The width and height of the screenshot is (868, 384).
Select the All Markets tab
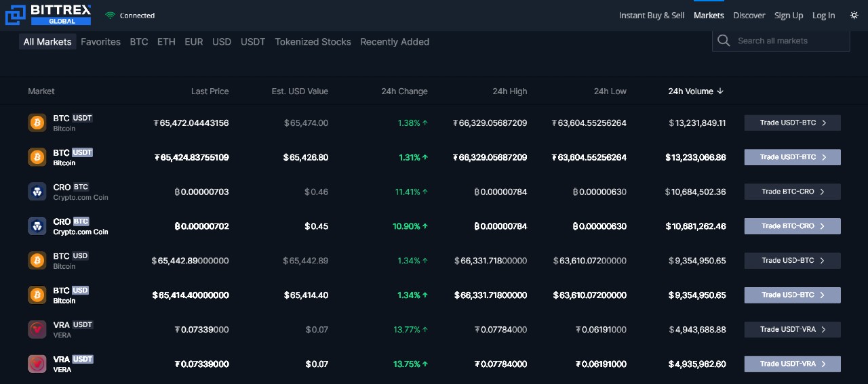point(47,41)
